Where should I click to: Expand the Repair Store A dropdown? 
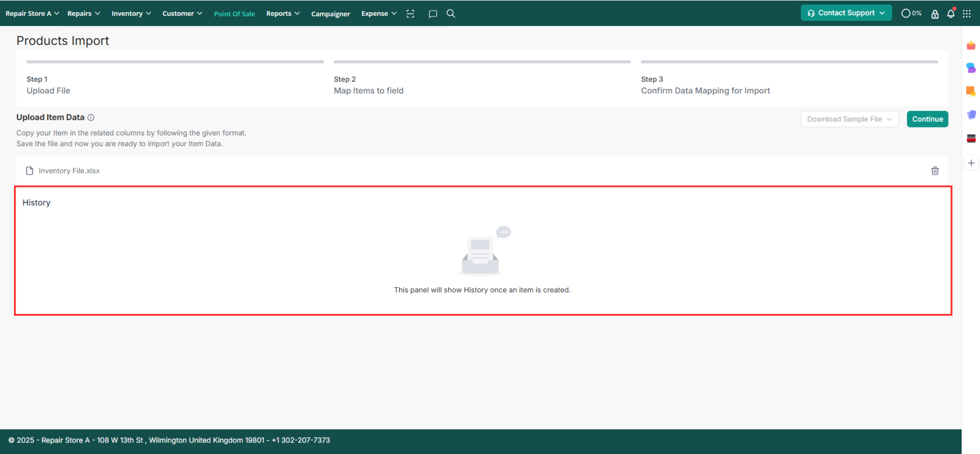[x=32, y=13]
